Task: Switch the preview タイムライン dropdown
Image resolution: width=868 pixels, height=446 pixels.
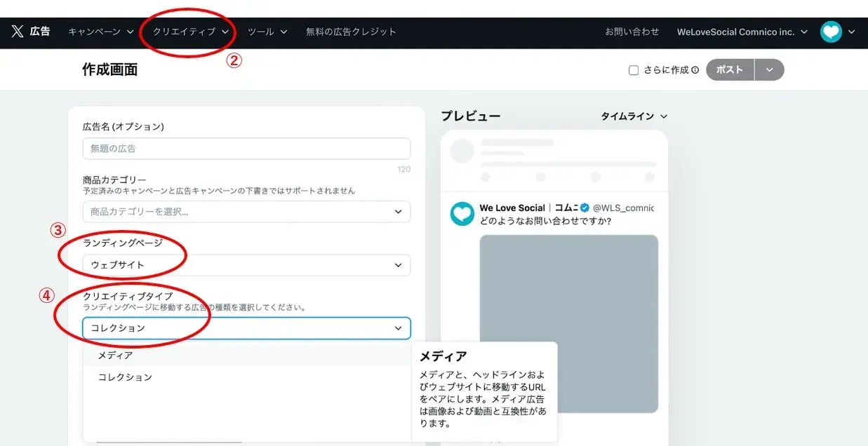Action: coord(634,116)
